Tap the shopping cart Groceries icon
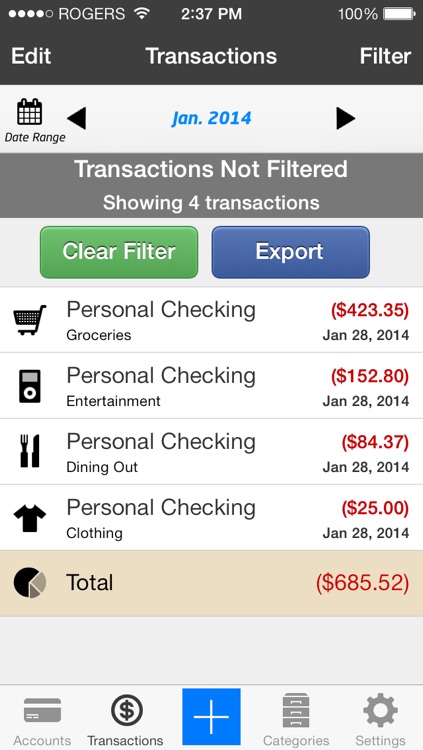 click(x=30, y=320)
